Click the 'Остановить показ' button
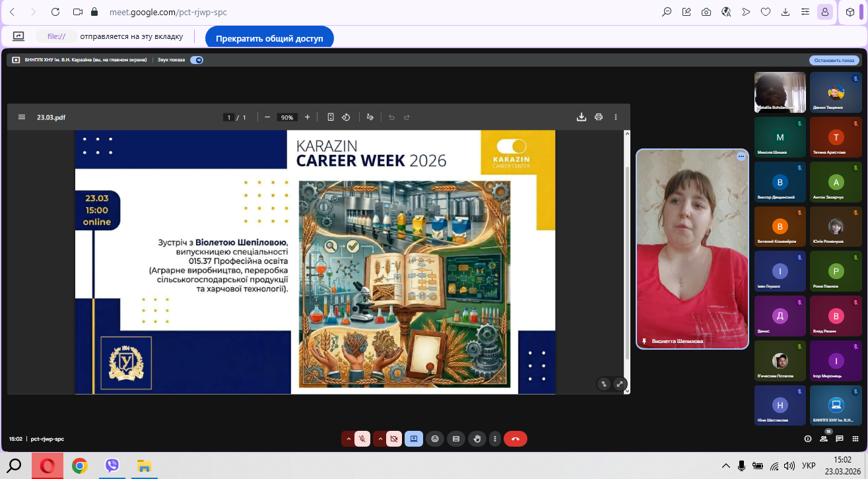Screen dimensions: 868x479 pos(834,60)
